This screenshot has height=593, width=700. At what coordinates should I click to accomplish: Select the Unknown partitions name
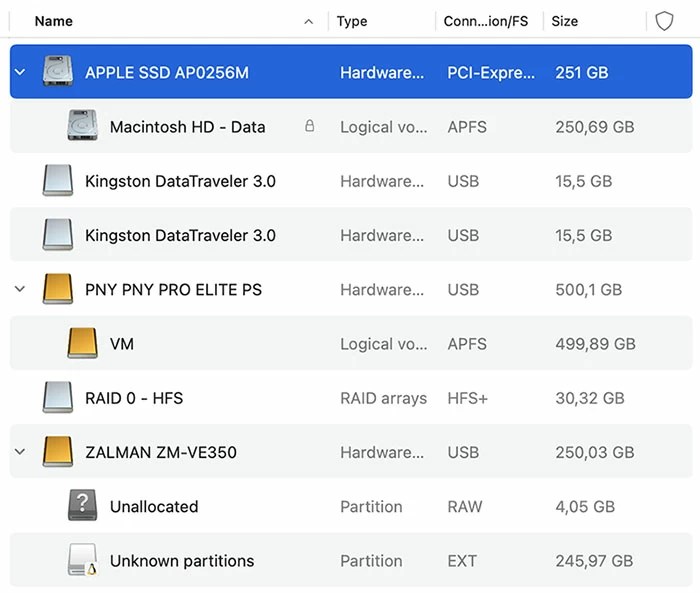pos(182,561)
